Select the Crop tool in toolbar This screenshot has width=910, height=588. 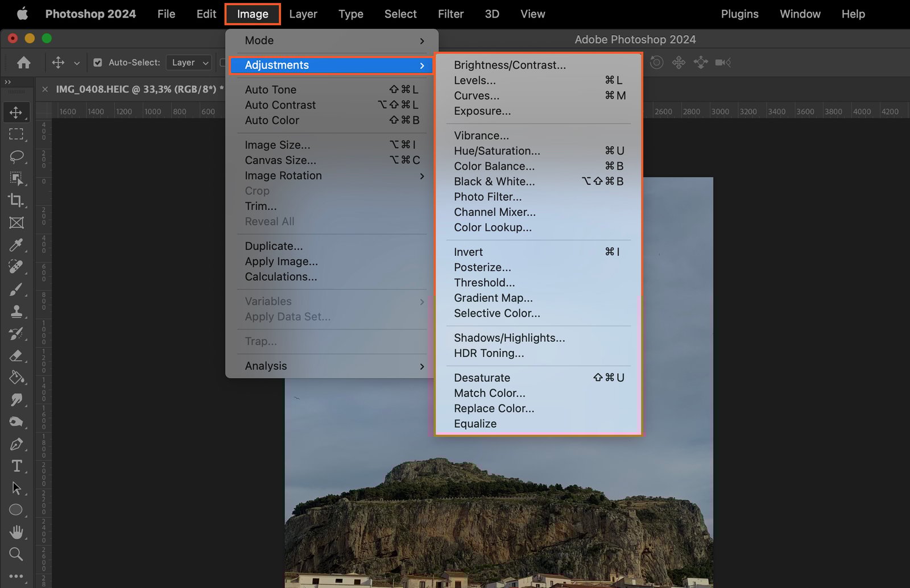point(16,200)
